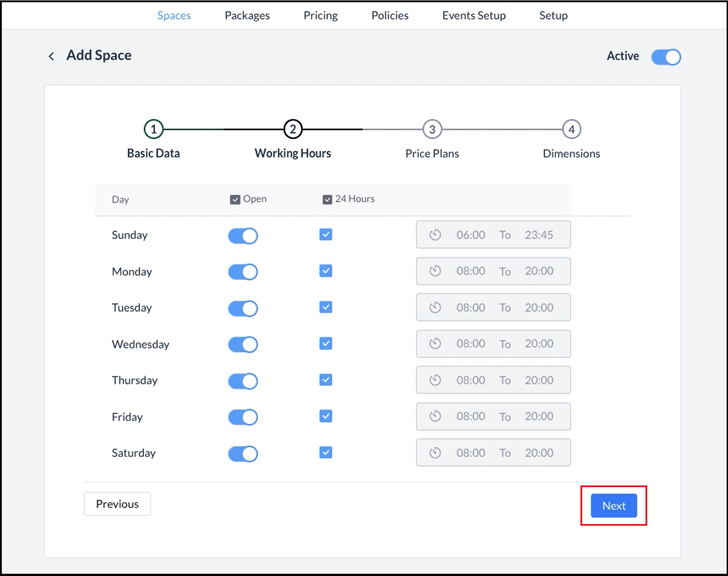This screenshot has width=728, height=576.
Task: Click the clock icon in Wednesday's time field
Action: point(435,344)
